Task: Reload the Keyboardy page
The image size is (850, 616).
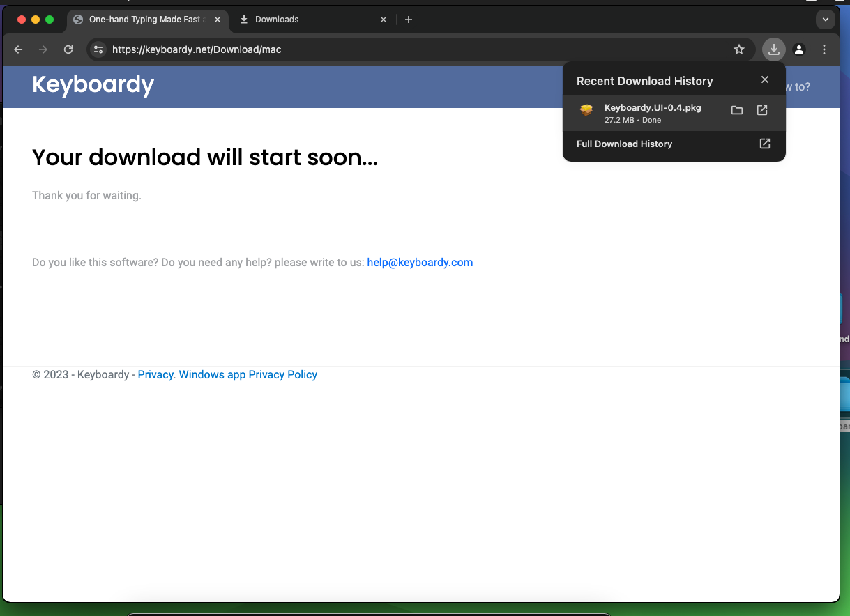Action: point(68,49)
